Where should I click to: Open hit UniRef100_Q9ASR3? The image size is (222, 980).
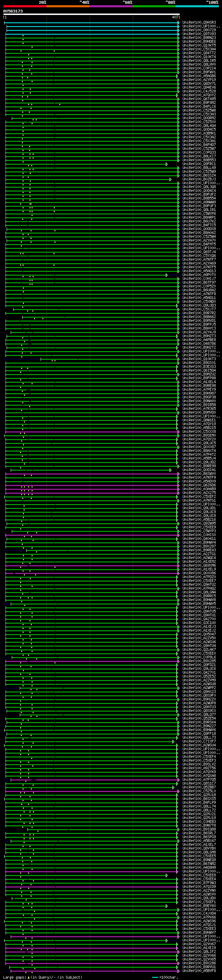coord(199,23)
